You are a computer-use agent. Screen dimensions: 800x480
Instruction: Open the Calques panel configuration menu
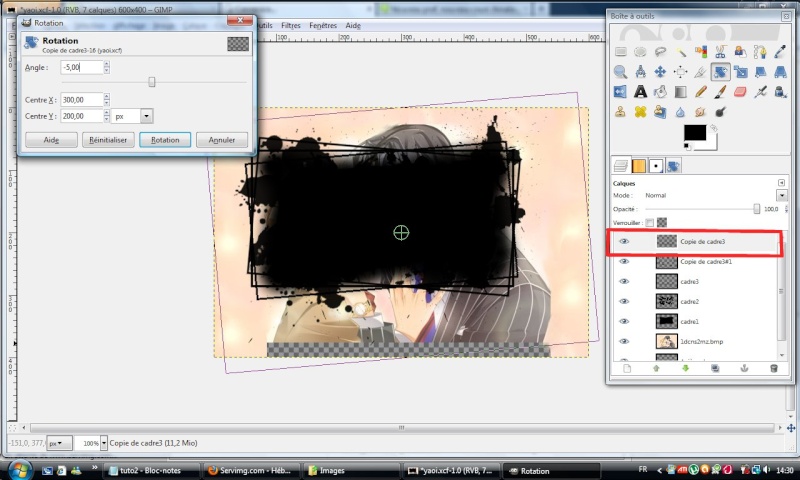pyautogui.click(x=781, y=183)
